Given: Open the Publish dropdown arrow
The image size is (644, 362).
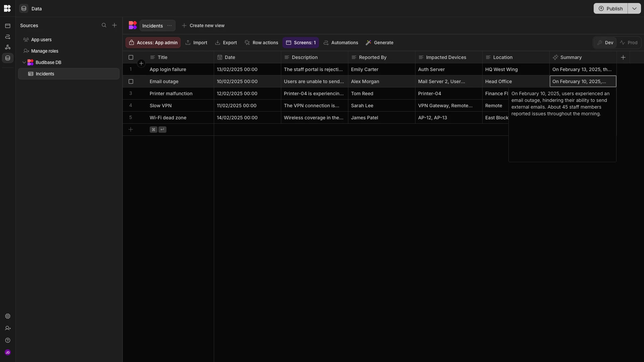Looking at the screenshot, I should [634, 9].
